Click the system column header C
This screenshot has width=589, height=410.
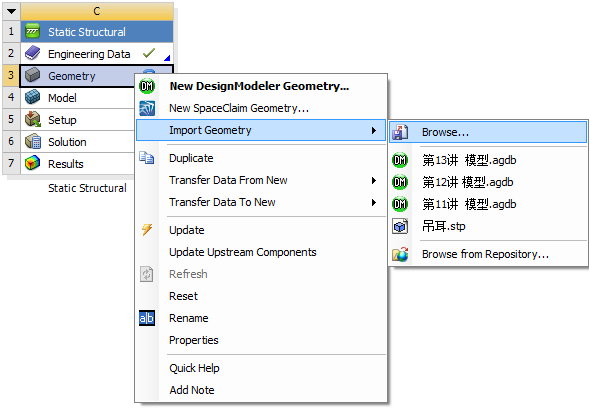click(x=97, y=11)
